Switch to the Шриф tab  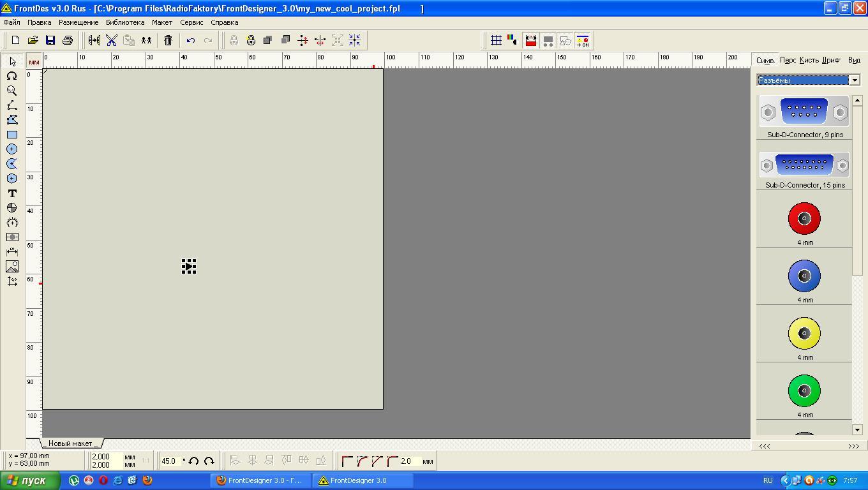coord(832,60)
